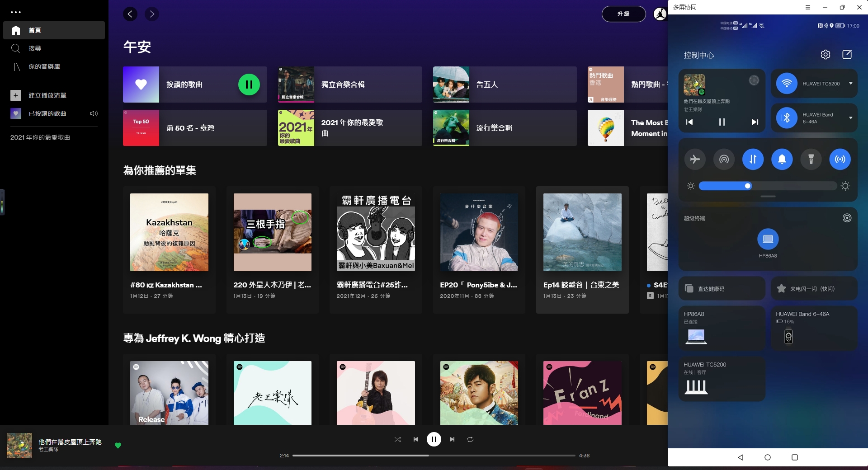This screenshot has width=868, height=470.
Task: Open the 2021 年你的最愛歌曲 sidebar playlist
Action: pos(40,137)
